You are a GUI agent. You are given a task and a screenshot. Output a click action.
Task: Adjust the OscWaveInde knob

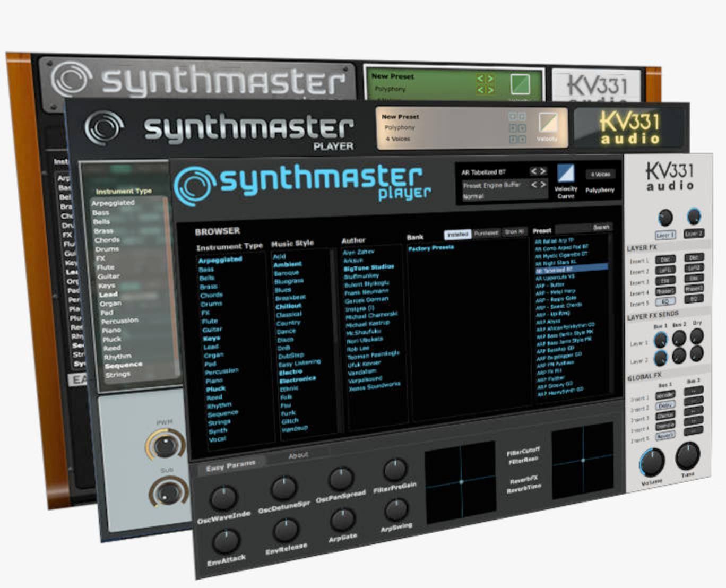223,498
